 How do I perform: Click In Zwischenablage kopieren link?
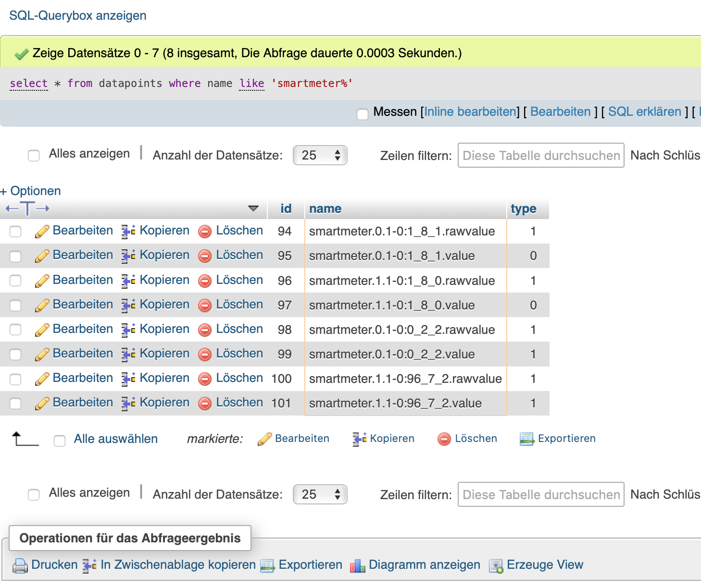pos(178,565)
